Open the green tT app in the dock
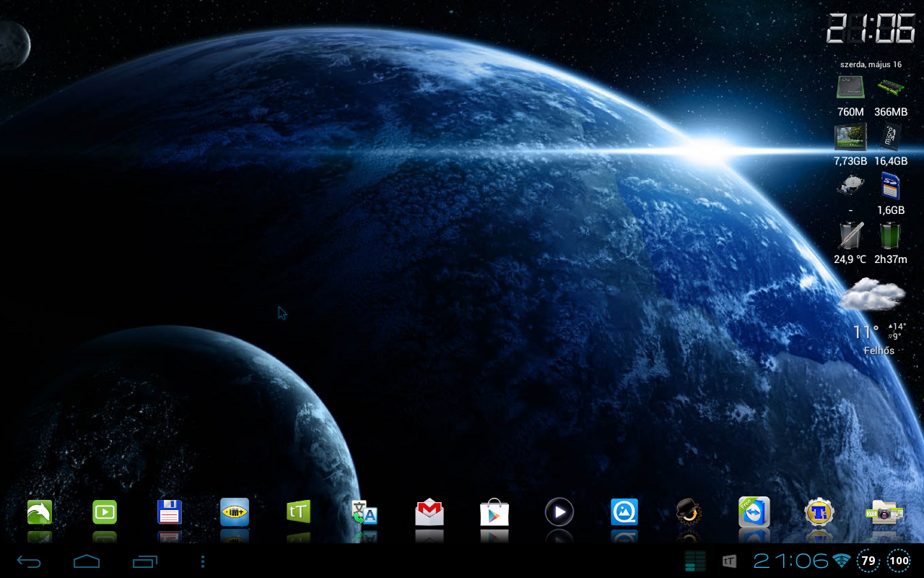This screenshot has height=578, width=924. 299,512
